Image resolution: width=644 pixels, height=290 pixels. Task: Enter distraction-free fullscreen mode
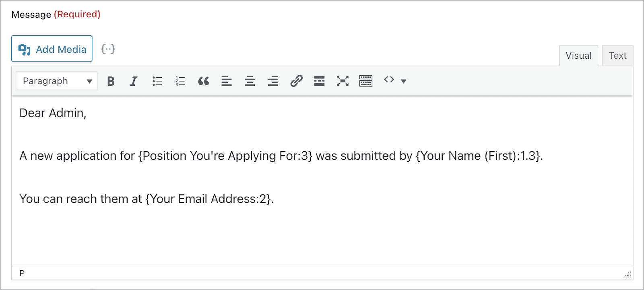pos(342,81)
